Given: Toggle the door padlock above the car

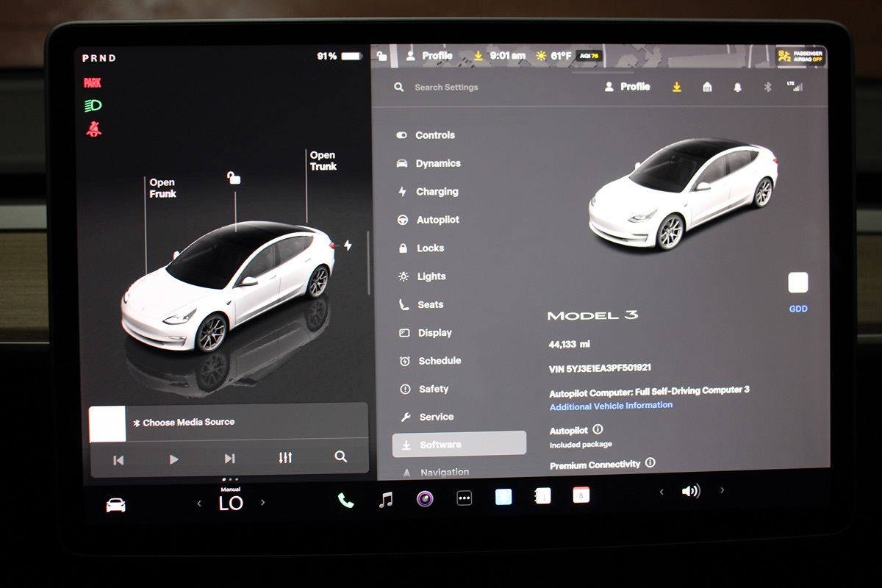Looking at the screenshot, I should click(234, 178).
